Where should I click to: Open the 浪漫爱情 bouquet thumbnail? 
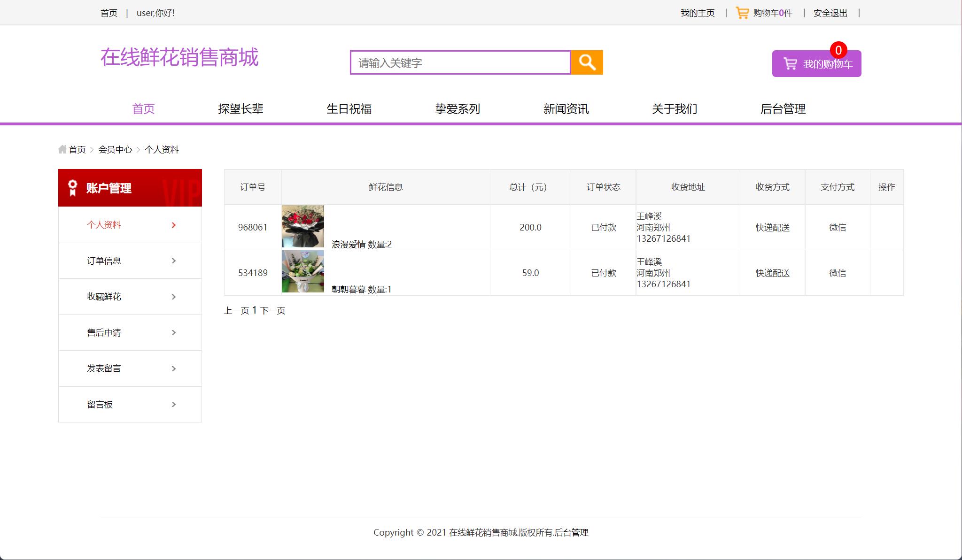pyautogui.click(x=303, y=226)
